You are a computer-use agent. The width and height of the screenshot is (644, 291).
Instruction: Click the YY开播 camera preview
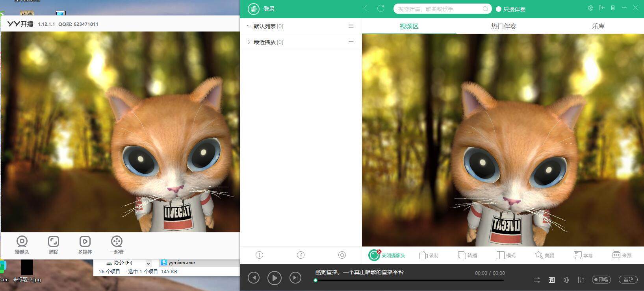tap(121, 132)
